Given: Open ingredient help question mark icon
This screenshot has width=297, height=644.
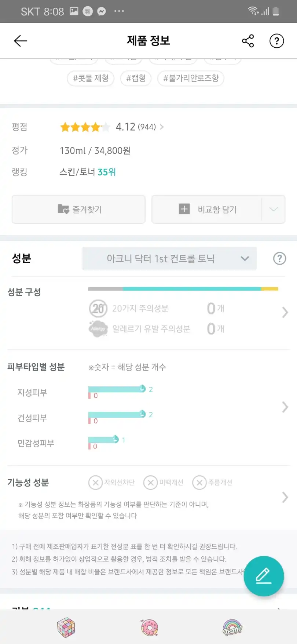Looking at the screenshot, I should click(279, 259).
